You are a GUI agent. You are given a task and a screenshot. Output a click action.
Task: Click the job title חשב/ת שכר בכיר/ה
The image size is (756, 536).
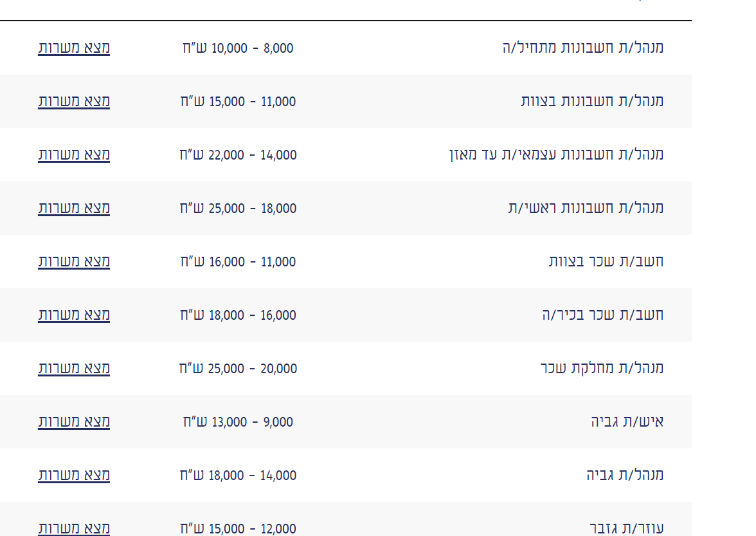[x=602, y=315]
